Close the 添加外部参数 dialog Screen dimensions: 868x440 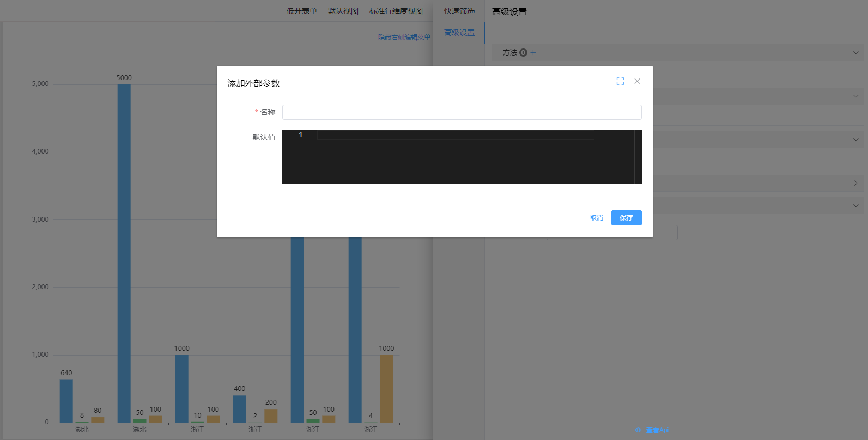637,81
